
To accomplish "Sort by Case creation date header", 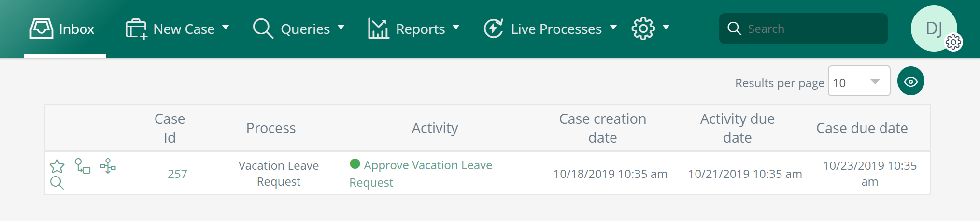I will [603, 128].
